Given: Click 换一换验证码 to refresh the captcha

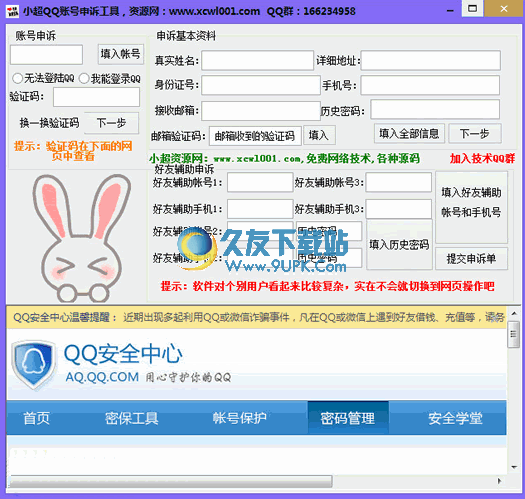Looking at the screenshot, I should click(49, 123).
